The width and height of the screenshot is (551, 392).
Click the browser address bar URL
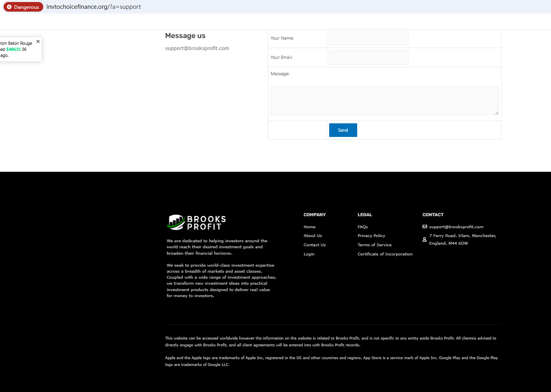click(x=93, y=7)
